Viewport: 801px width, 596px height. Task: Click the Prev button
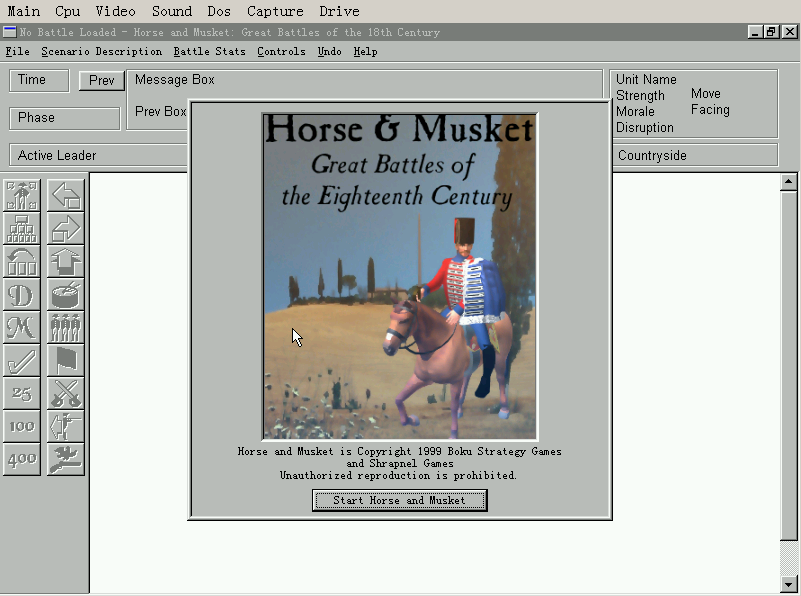click(x=102, y=81)
